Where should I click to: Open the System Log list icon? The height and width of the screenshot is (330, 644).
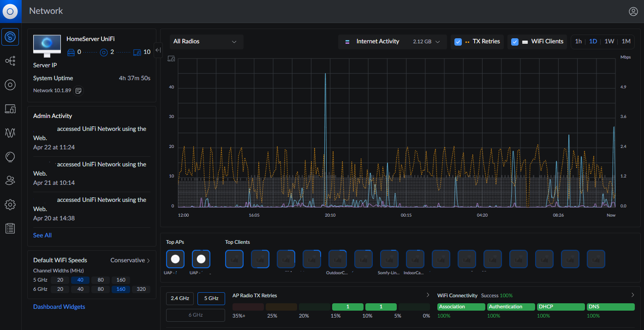10,228
